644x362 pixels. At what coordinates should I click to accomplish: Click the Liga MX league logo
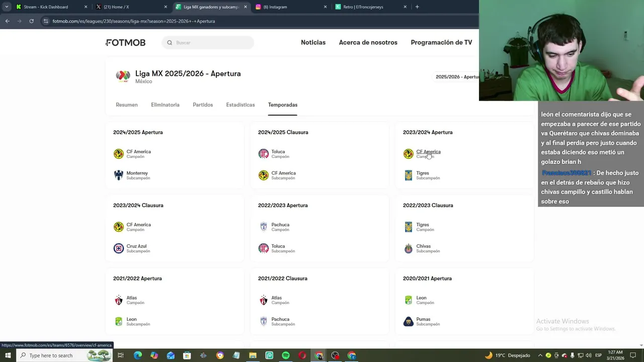(x=123, y=76)
